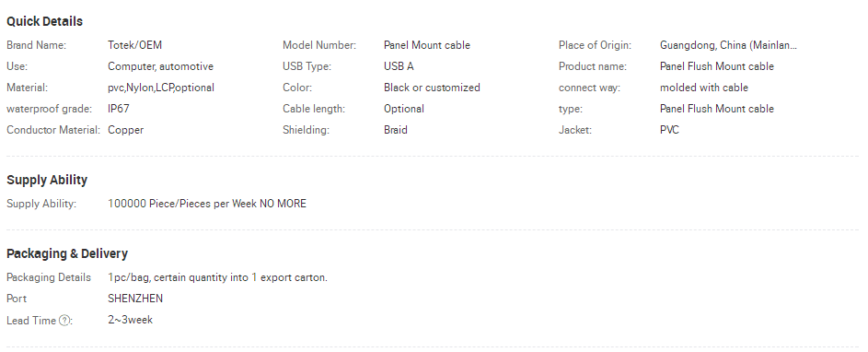The image size is (868, 352).
Task: Click the Panel Mount cable model number
Action: tap(427, 45)
